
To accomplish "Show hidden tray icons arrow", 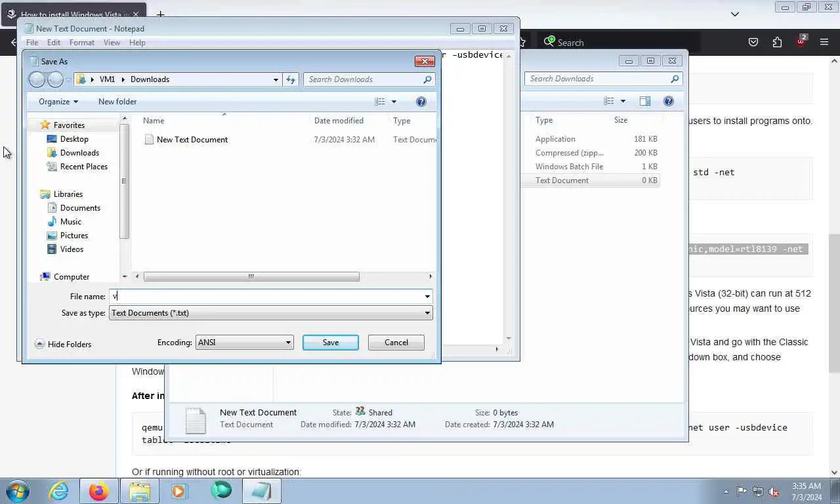I will 726,492.
